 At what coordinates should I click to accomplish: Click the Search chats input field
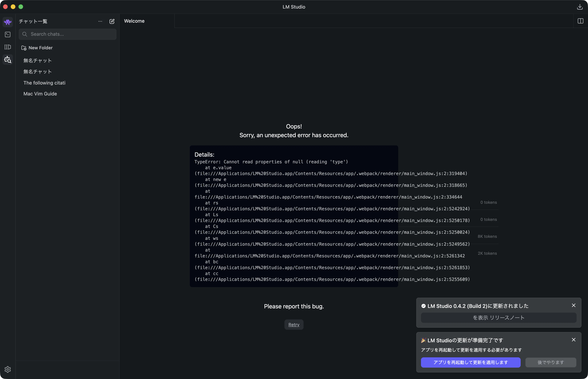click(68, 34)
